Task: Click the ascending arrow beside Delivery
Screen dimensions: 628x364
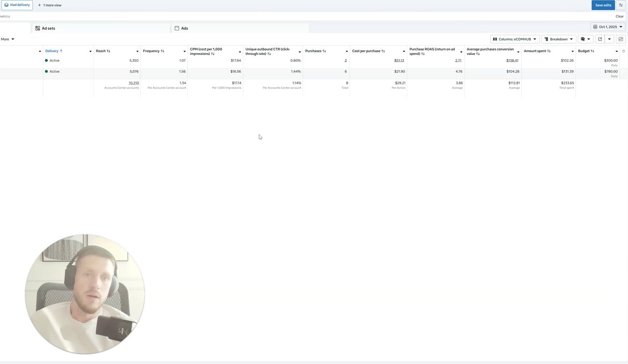Action: [x=61, y=51]
